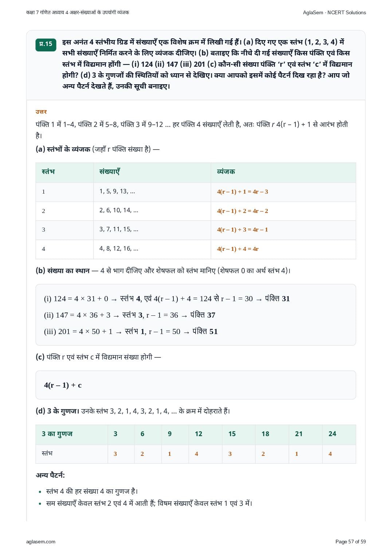Click the chapter title in the page header

pos(78,12)
